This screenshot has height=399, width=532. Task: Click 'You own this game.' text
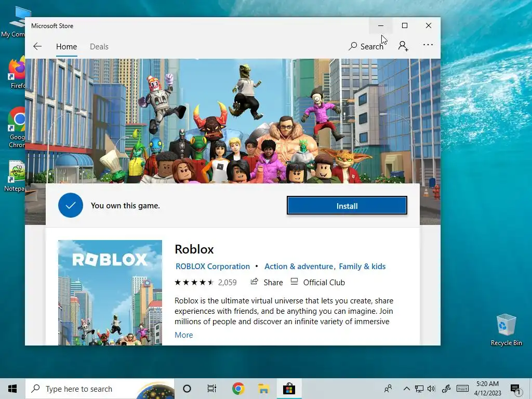[125, 206]
